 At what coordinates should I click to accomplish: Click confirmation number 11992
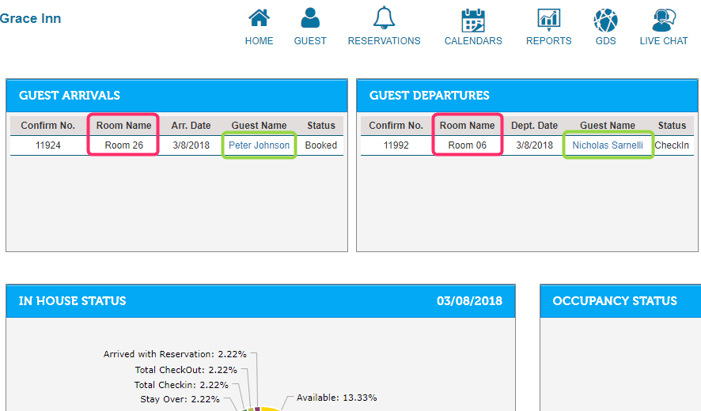(x=396, y=145)
